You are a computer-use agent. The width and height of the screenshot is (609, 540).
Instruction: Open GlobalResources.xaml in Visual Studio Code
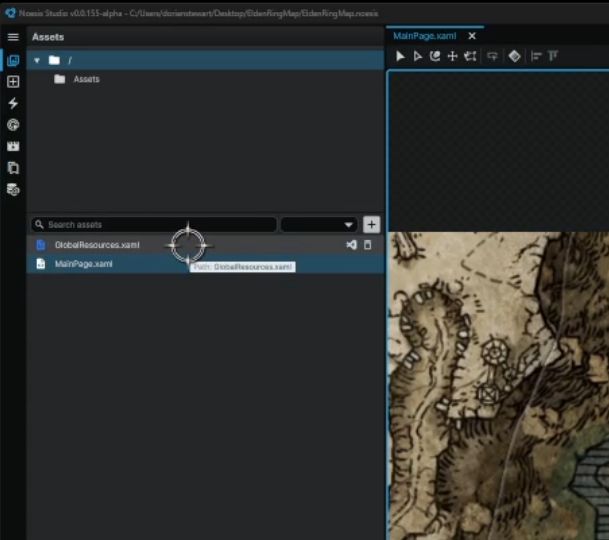pos(351,245)
